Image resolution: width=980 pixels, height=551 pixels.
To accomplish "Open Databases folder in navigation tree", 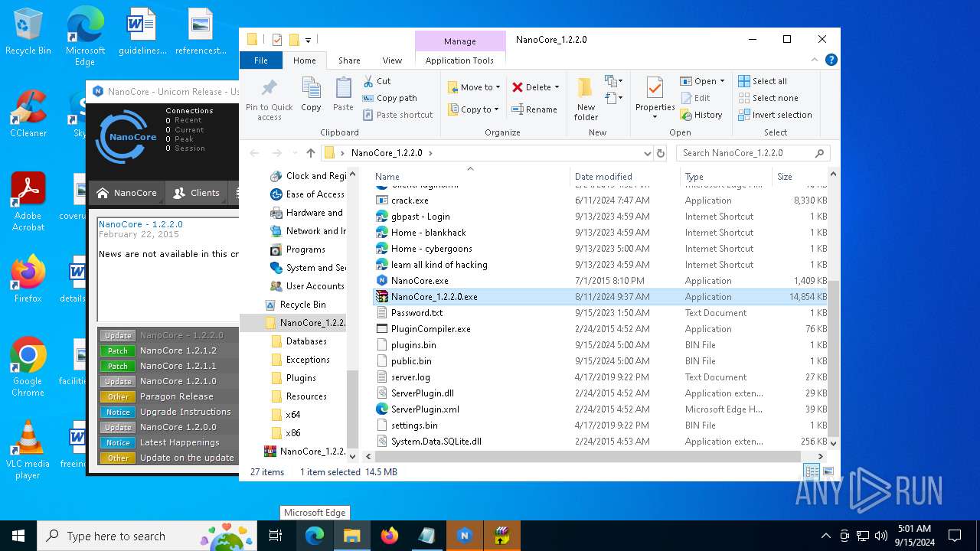I will (x=306, y=341).
